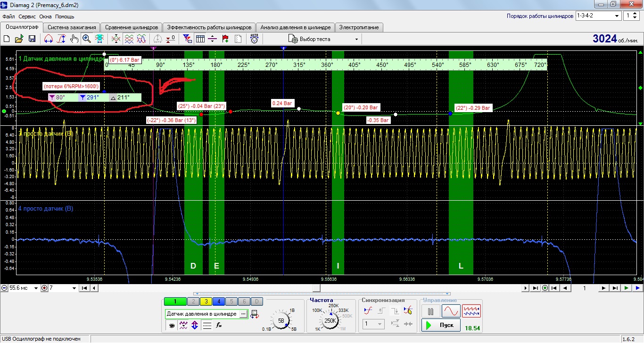Toggle channel 4 blue button
Viewport: 644px width, 343px height.
click(x=218, y=302)
